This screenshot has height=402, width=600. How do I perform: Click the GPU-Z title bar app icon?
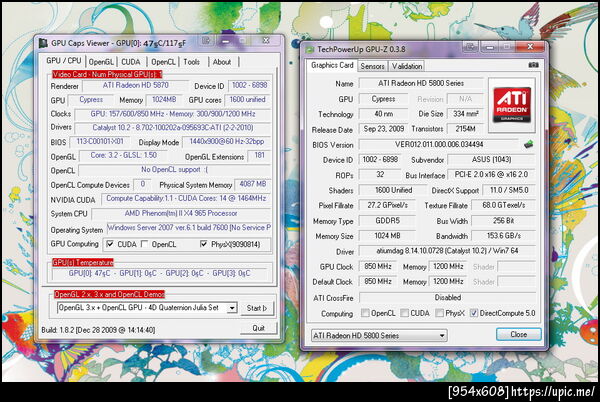tap(310, 49)
